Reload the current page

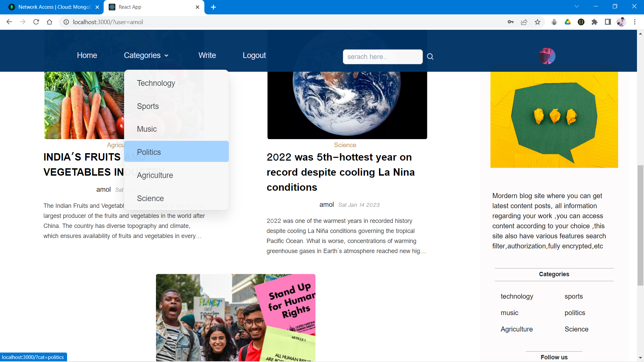[36, 22]
